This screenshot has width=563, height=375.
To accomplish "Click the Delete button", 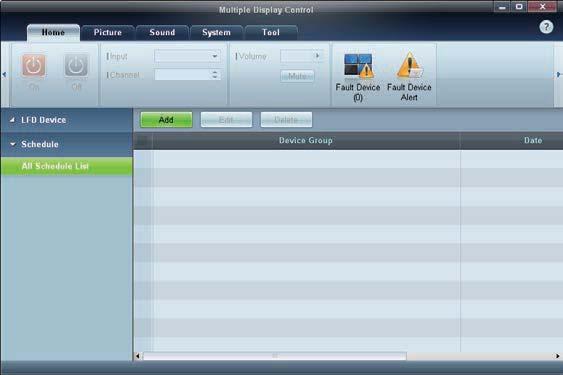I will click(286, 120).
